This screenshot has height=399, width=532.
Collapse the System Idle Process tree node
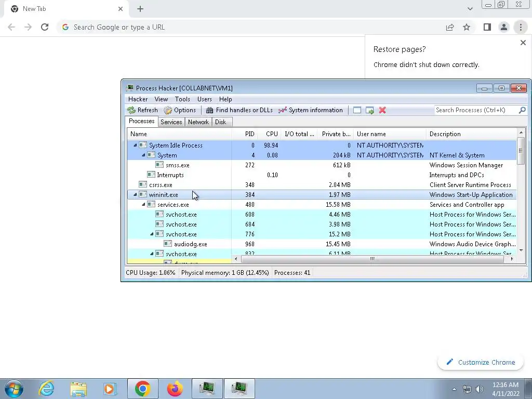(x=135, y=145)
